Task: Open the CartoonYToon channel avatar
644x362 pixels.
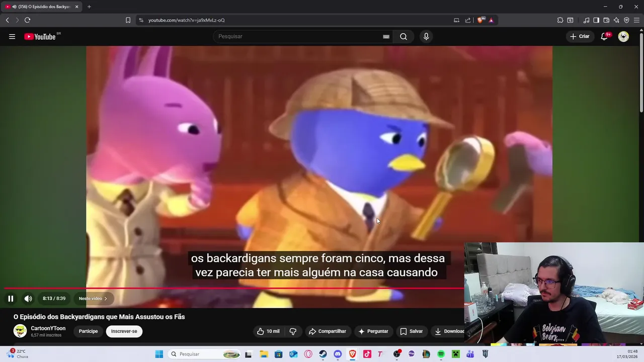Action: [x=20, y=331]
